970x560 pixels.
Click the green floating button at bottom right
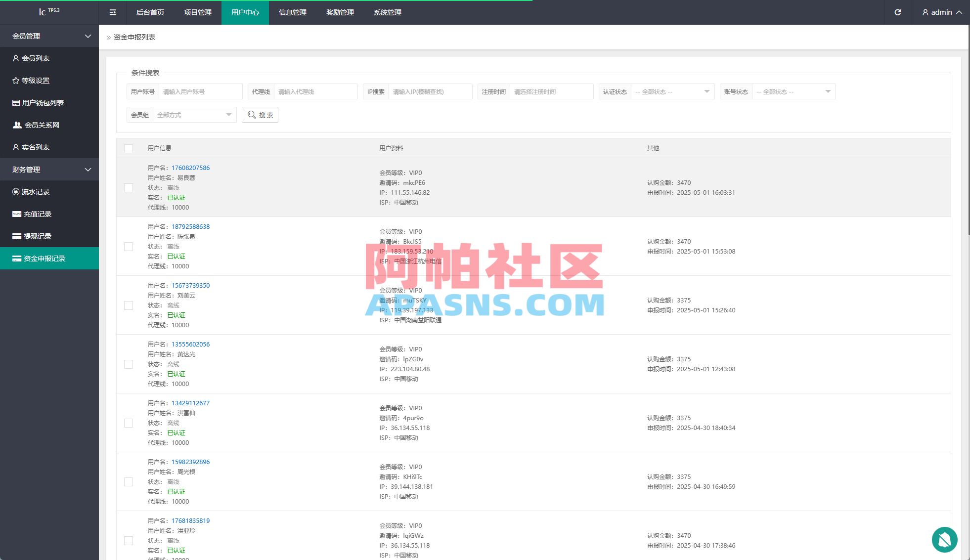point(945,540)
